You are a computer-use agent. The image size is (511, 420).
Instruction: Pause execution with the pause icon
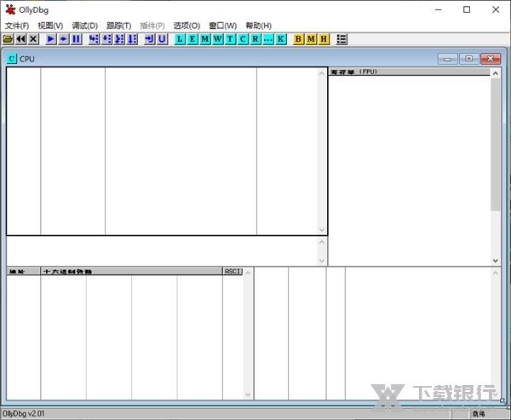(x=76, y=39)
